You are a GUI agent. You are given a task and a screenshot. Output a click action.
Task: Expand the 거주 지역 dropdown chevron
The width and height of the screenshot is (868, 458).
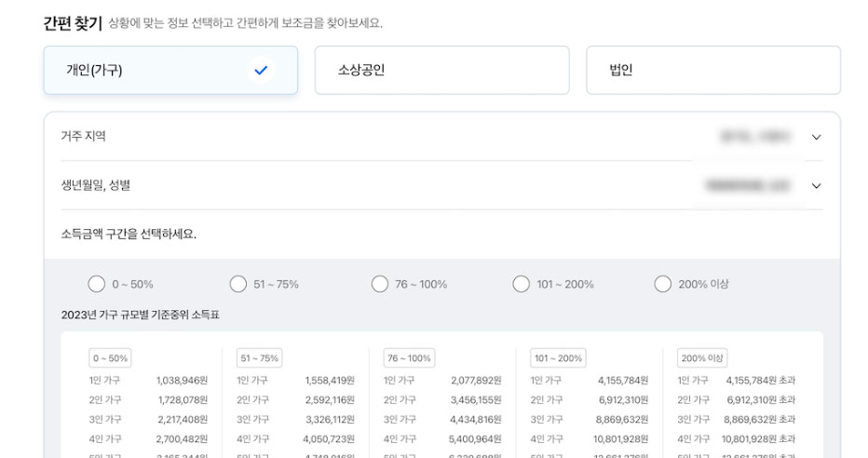click(816, 137)
